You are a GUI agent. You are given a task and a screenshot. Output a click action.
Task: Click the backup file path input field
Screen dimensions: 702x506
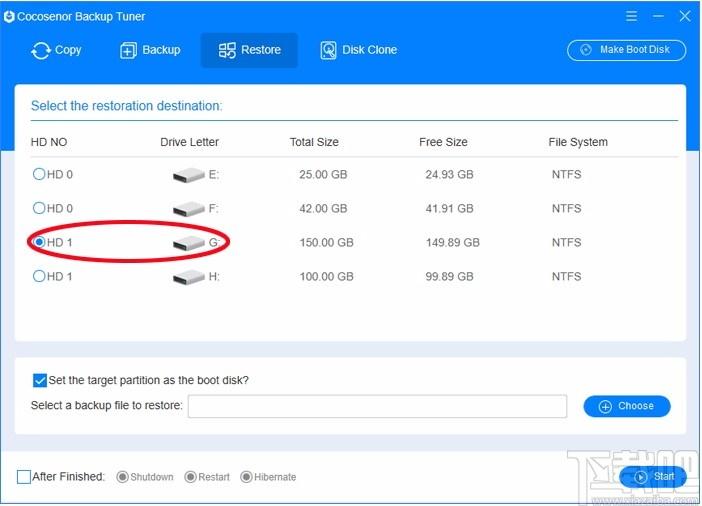(x=377, y=406)
